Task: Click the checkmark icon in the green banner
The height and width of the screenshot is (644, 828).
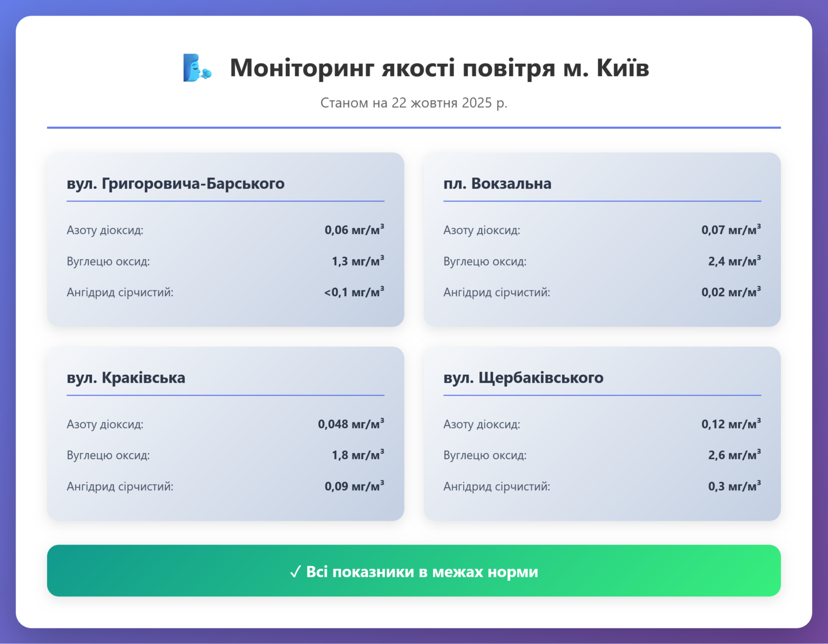Action: click(295, 572)
